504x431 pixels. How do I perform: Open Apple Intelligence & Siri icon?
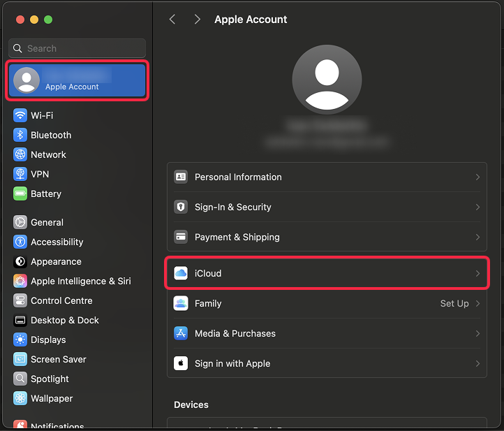[20, 281]
